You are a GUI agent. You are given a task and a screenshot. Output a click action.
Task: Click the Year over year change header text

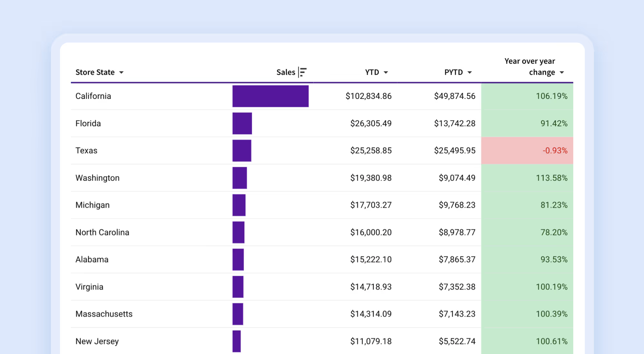point(530,66)
